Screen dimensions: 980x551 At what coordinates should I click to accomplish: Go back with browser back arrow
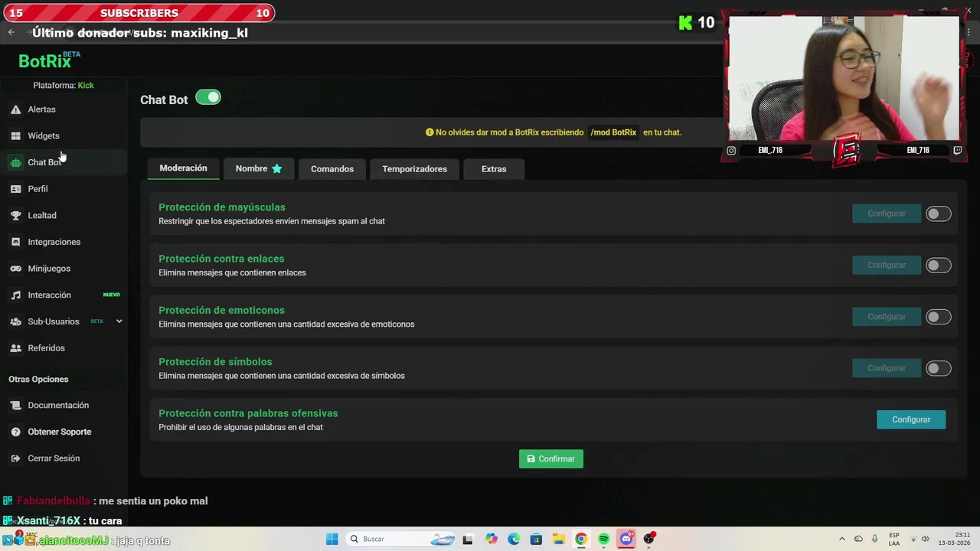pos(11,32)
